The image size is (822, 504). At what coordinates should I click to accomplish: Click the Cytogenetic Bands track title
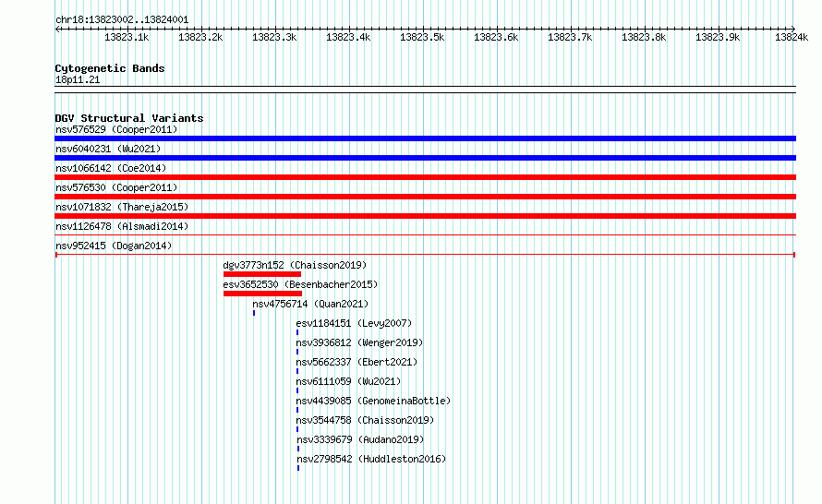tap(110, 68)
